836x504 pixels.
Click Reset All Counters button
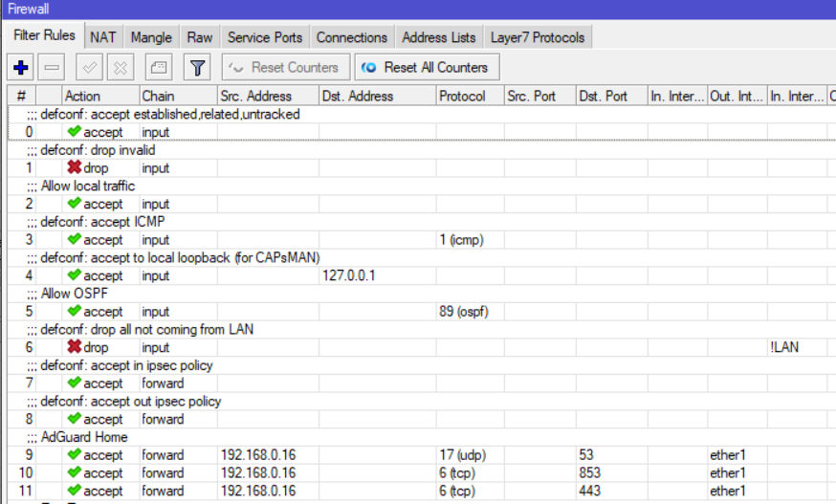(x=427, y=68)
